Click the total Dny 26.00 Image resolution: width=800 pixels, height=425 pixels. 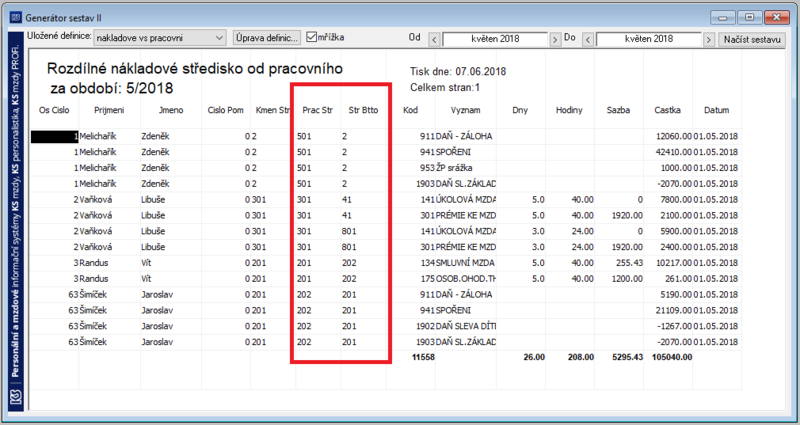534,357
